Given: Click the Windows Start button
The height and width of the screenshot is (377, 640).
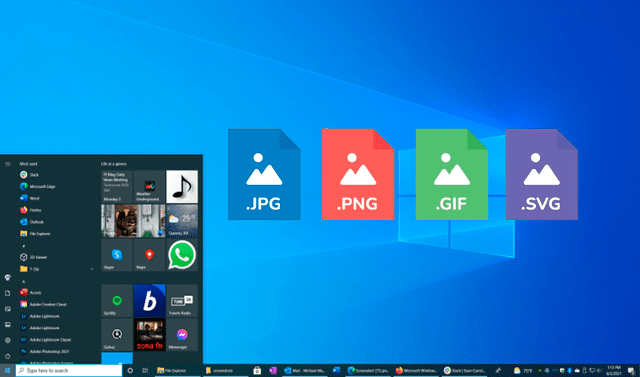Looking at the screenshot, I should tap(7, 370).
